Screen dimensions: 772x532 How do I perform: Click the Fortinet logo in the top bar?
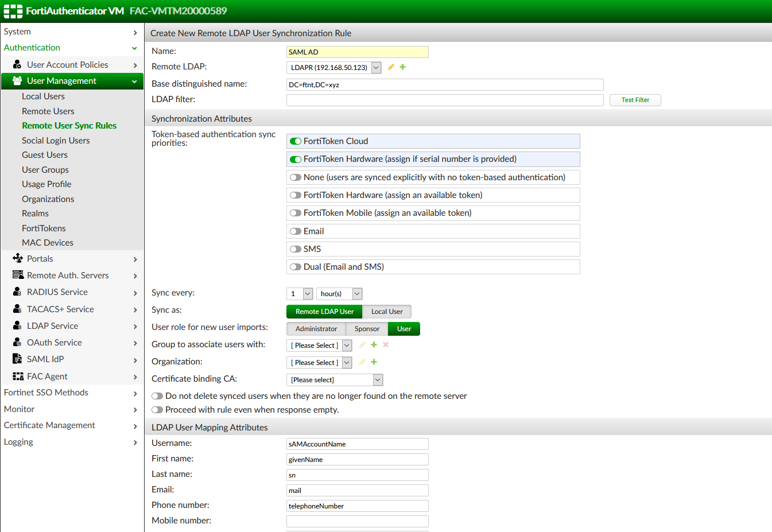[12, 11]
